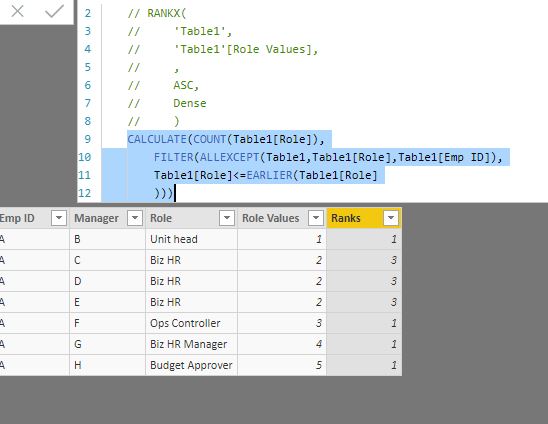Click ALLEXCEPT function on line 10
Image resolution: width=548 pixels, height=424 pixels.
(230, 157)
